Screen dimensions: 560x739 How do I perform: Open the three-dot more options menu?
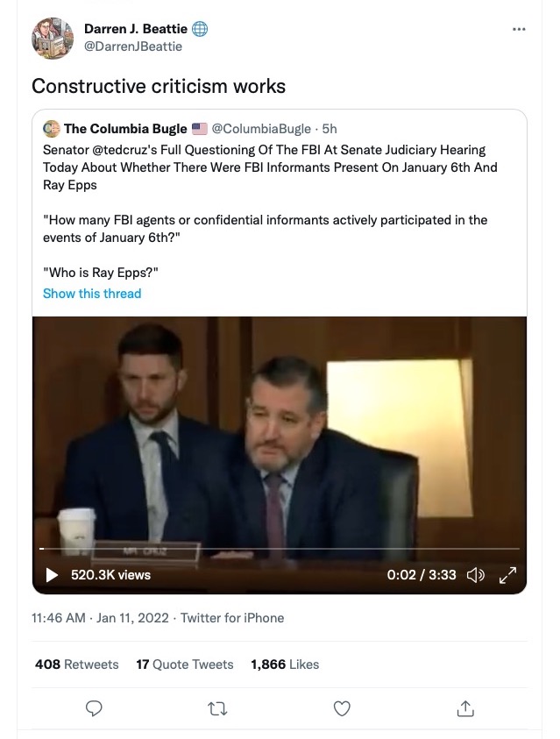point(519,29)
